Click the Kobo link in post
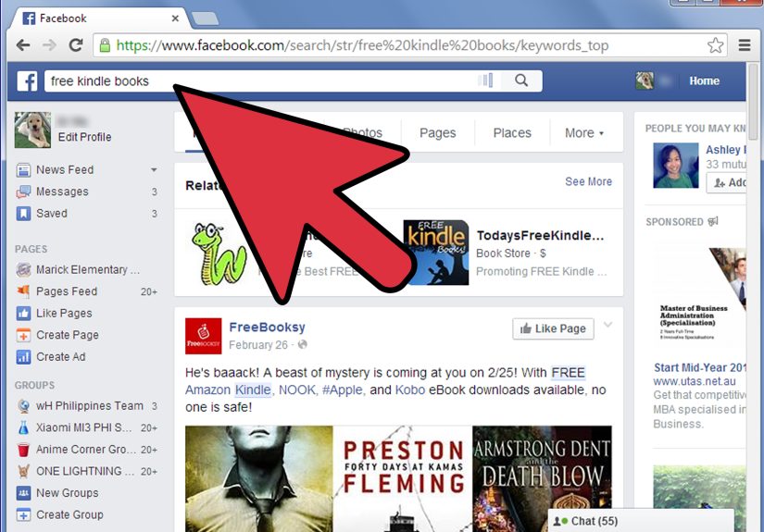This screenshot has width=764, height=532. click(x=409, y=390)
